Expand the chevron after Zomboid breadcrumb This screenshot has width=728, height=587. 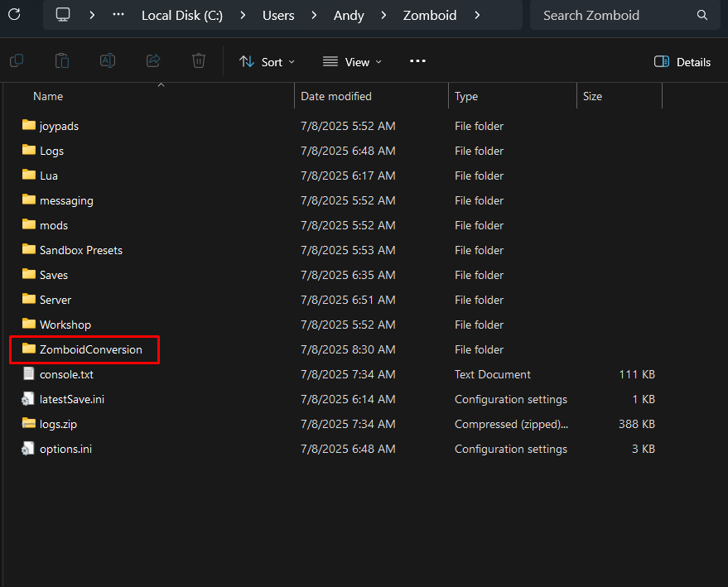pyautogui.click(x=476, y=15)
